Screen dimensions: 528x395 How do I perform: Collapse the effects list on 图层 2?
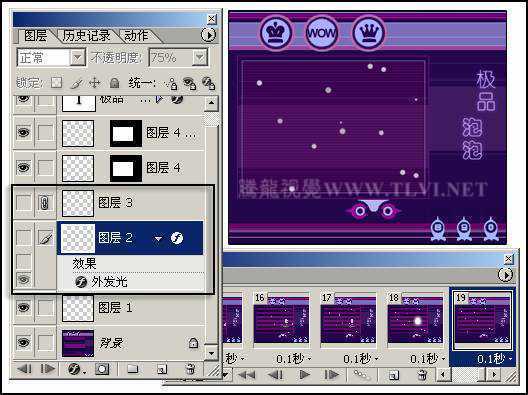click(158, 239)
